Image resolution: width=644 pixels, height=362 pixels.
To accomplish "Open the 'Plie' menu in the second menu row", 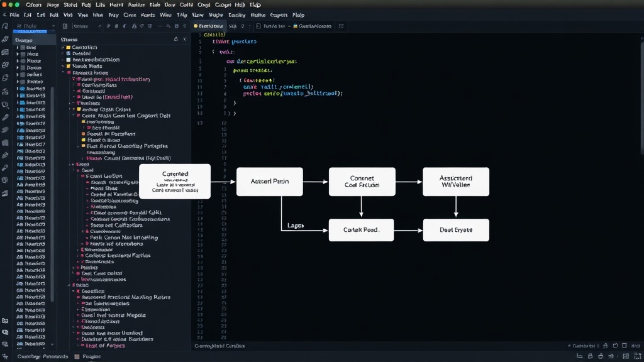I will [x=14, y=15].
